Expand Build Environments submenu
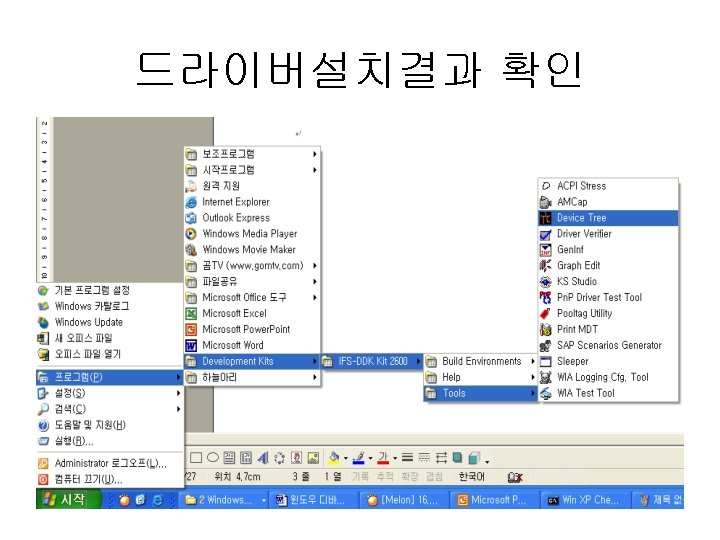This screenshot has height=540, width=720. (x=480, y=361)
